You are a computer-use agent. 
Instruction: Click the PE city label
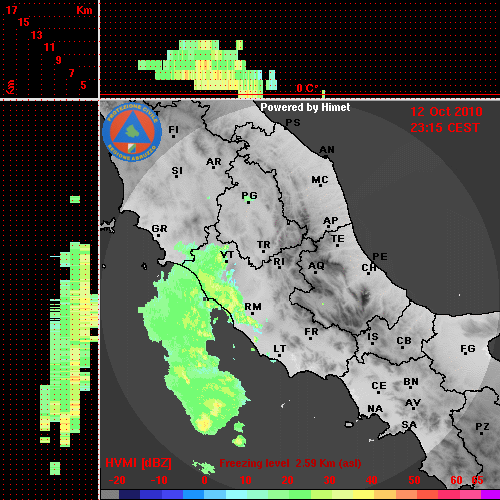click(380, 257)
